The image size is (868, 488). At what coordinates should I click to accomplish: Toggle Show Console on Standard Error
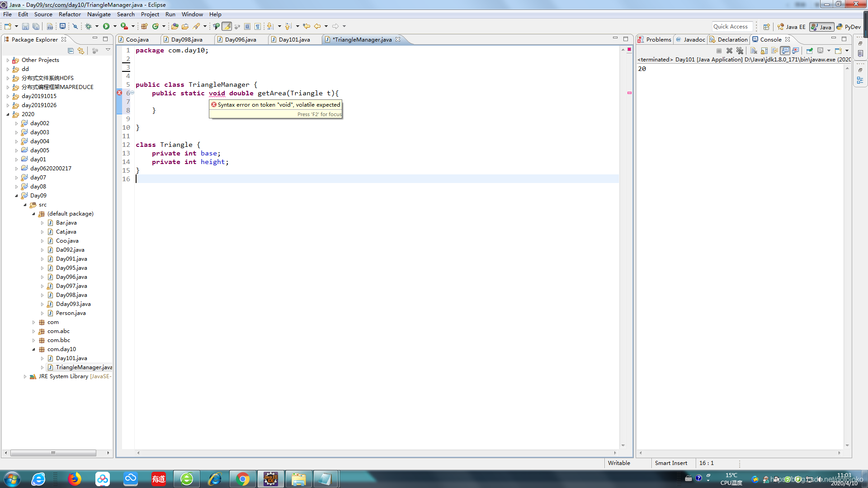[x=796, y=51]
